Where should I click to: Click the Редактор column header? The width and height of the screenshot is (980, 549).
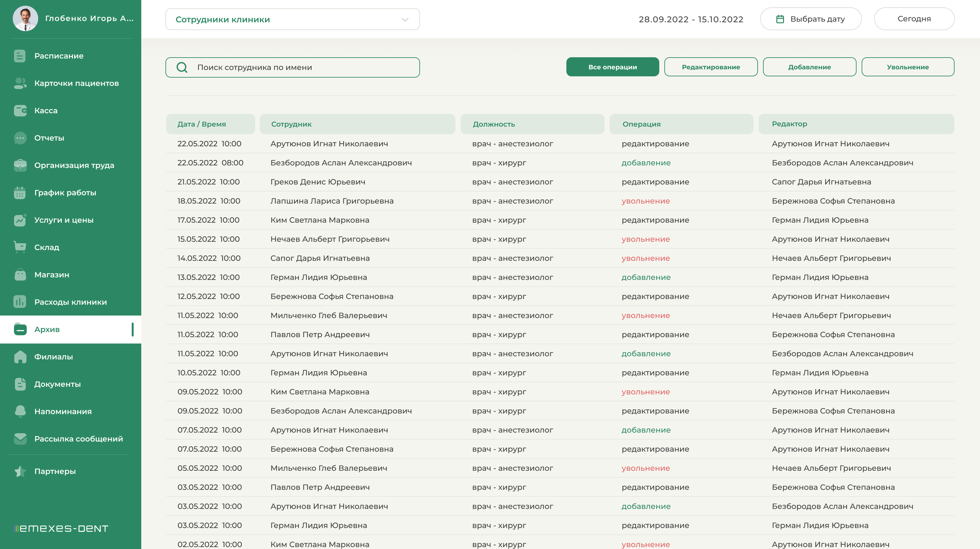tap(856, 124)
